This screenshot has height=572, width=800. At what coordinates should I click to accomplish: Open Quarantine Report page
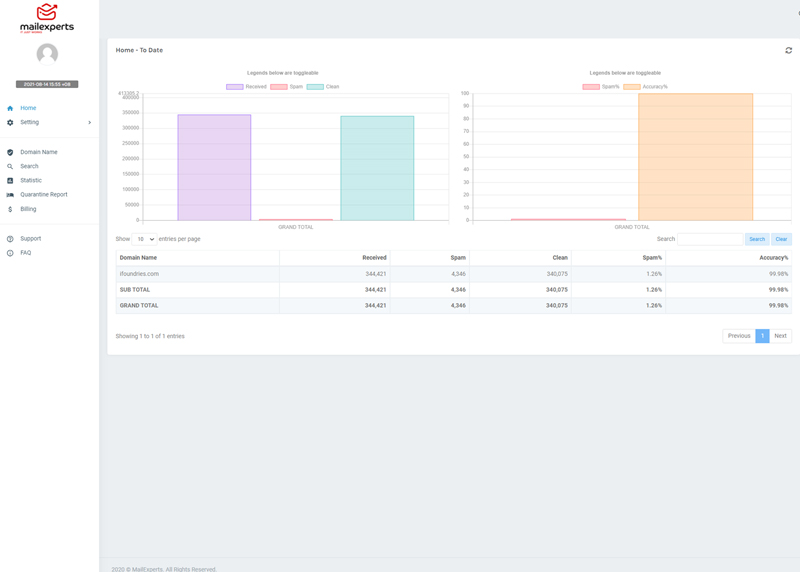coord(44,194)
